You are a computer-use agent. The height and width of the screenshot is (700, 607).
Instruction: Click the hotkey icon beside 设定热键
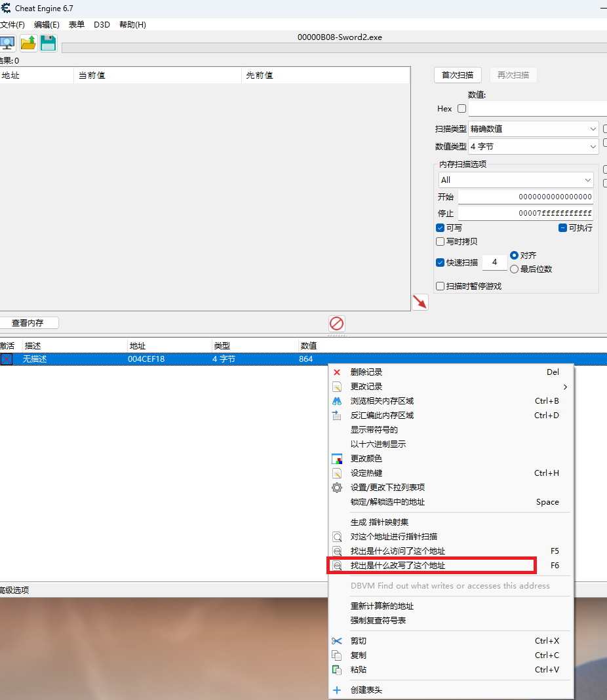point(337,473)
